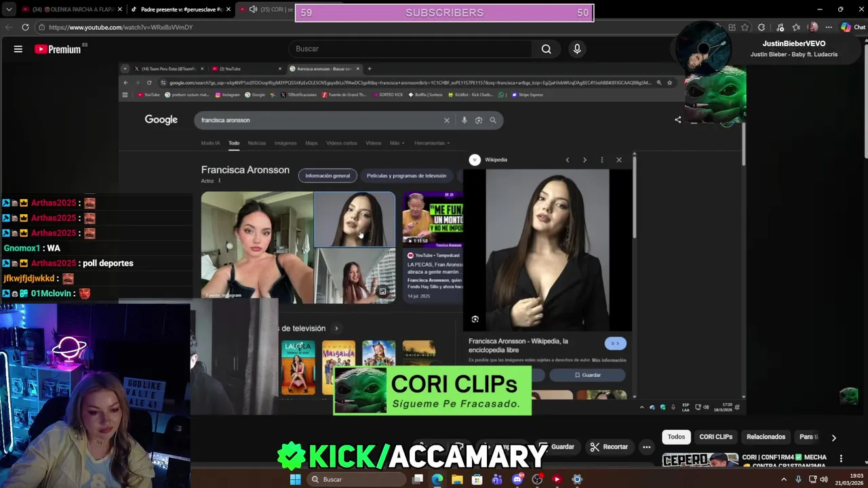Expand the Más dropdown in Google
This screenshot has width=868, height=488.
[x=397, y=143]
